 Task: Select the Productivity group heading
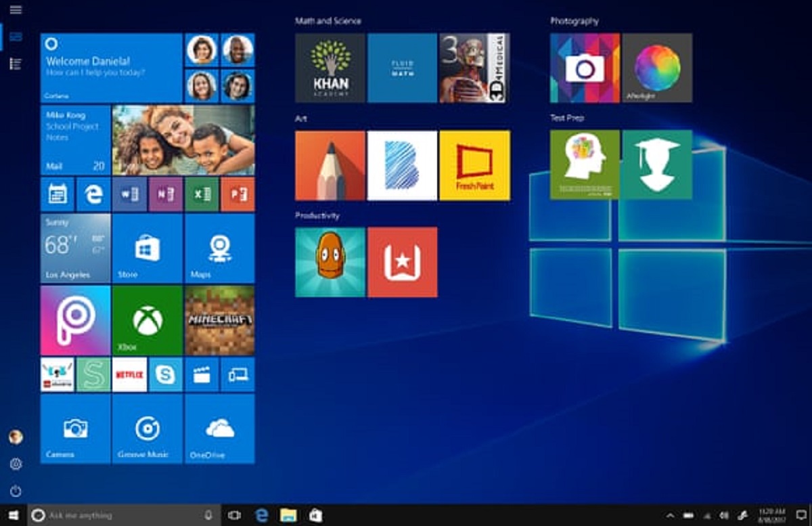click(x=317, y=215)
